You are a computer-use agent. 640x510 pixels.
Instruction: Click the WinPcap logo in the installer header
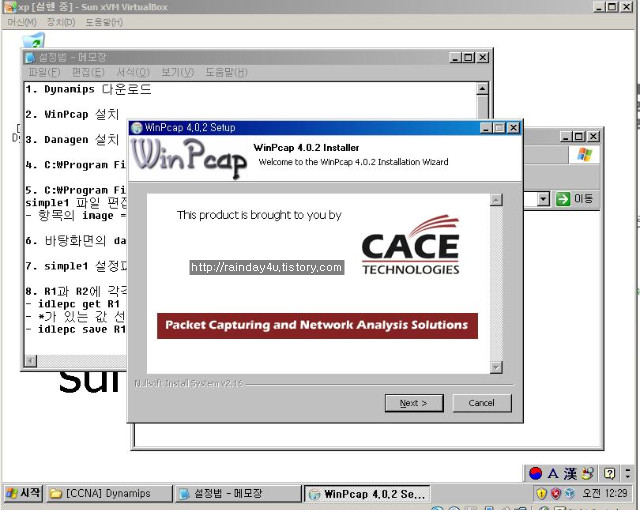(189, 158)
